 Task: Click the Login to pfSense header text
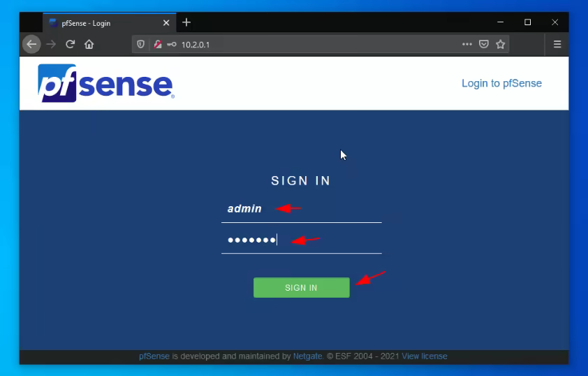(x=501, y=83)
